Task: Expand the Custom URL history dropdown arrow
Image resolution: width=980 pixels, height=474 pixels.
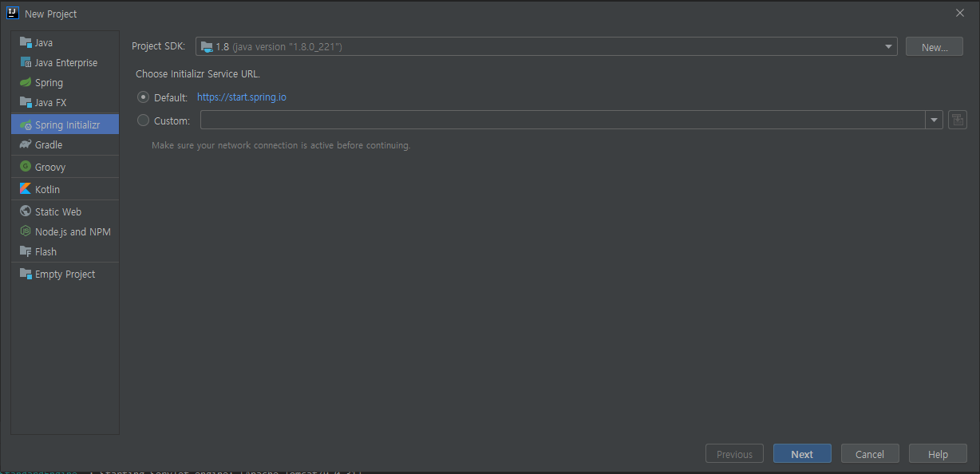Action: [934, 120]
